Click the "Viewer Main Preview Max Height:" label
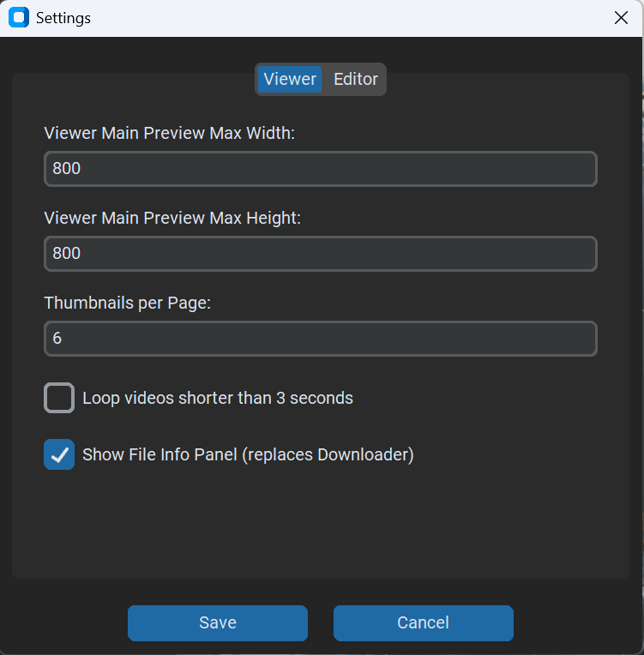644x655 pixels. (x=172, y=219)
